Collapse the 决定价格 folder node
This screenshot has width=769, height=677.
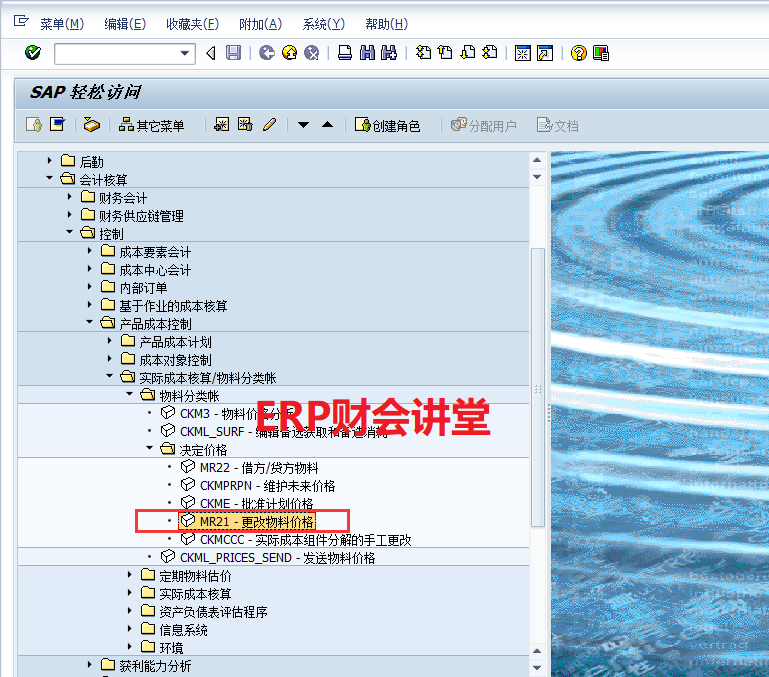(150, 450)
